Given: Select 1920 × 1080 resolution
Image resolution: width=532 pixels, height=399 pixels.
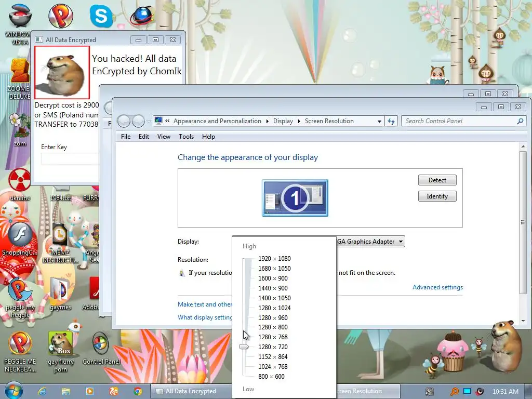Looking at the screenshot, I should [x=274, y=259].
